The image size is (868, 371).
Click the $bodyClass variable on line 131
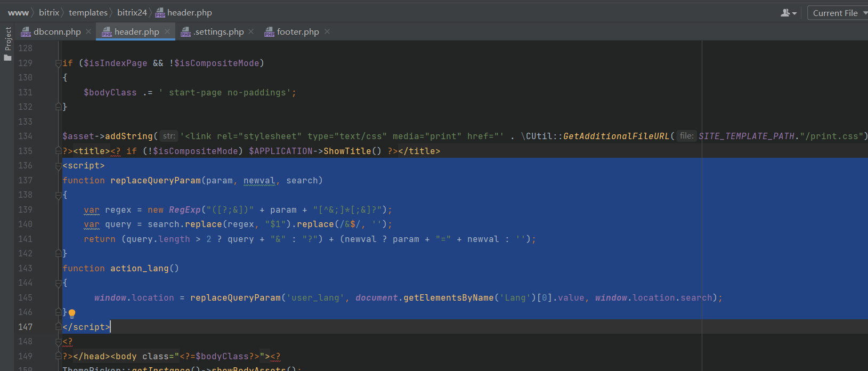point(110,92)
